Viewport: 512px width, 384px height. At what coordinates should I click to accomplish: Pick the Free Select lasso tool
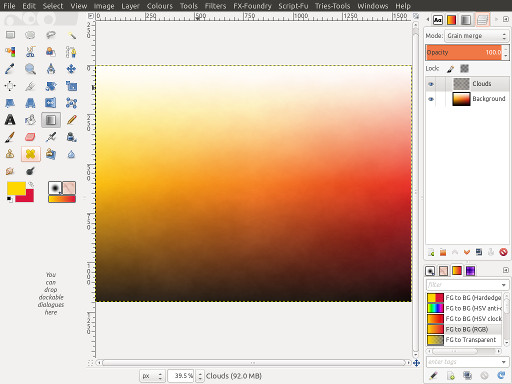pos(51,35)
